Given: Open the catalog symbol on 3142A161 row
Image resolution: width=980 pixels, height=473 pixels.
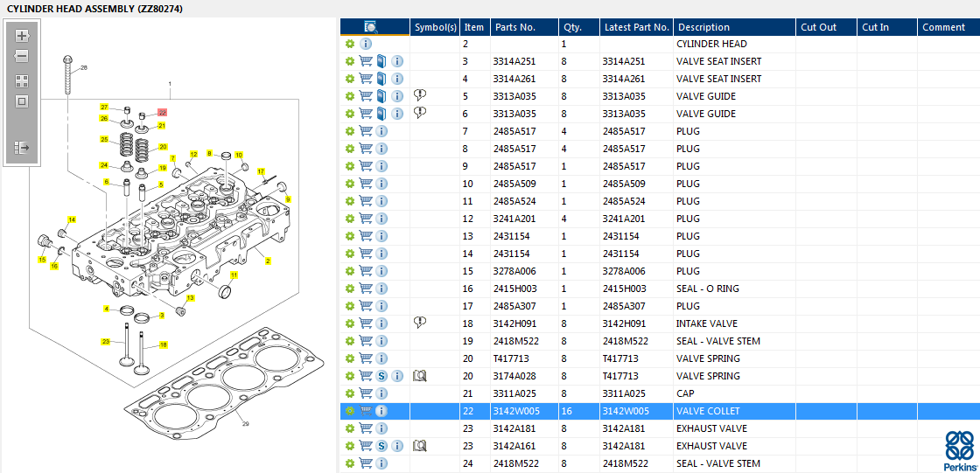Looking at the screenshot, I should [420, 446].
